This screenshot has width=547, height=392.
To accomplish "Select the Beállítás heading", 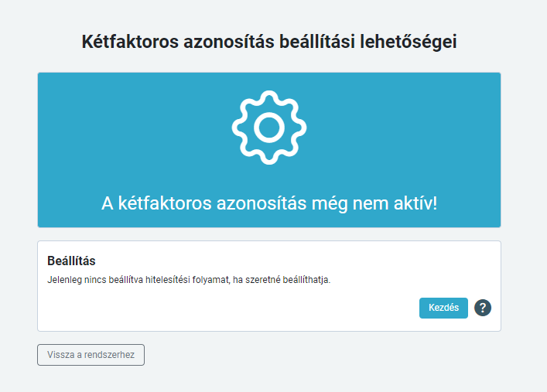I will tap(71, 261).
